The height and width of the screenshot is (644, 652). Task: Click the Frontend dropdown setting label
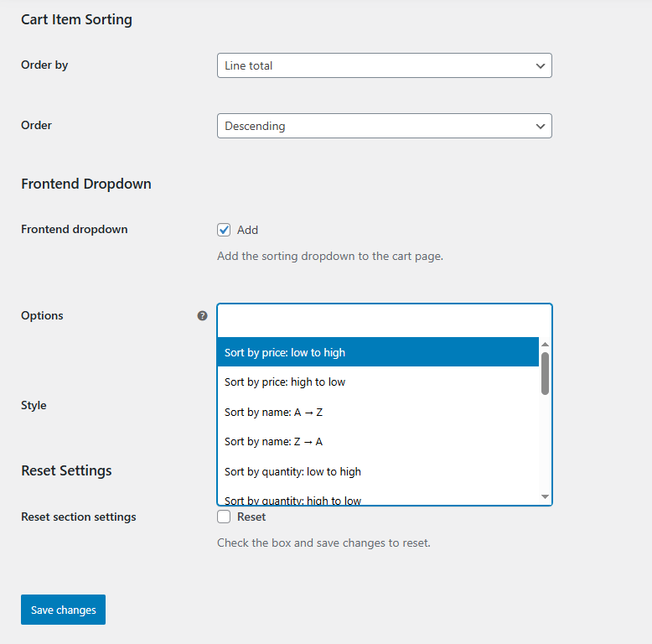[75, 229]
